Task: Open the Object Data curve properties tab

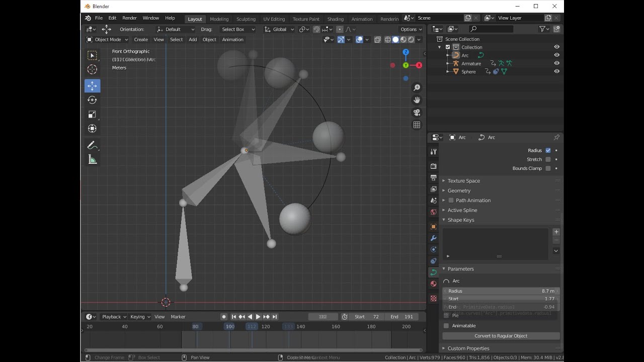Action: [433, 273]
